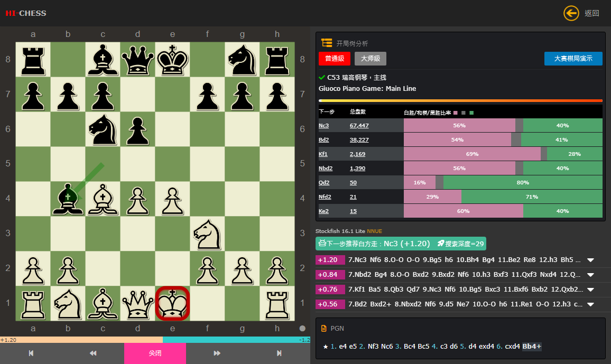Click the rocket icon beside search depth

(441, 244)
